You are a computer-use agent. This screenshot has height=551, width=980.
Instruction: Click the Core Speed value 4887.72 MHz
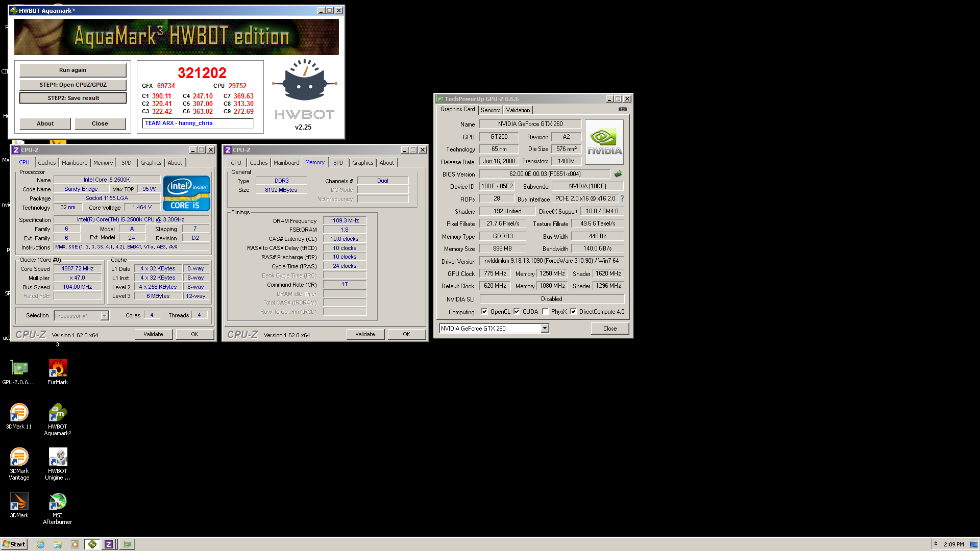pos(78,268)
